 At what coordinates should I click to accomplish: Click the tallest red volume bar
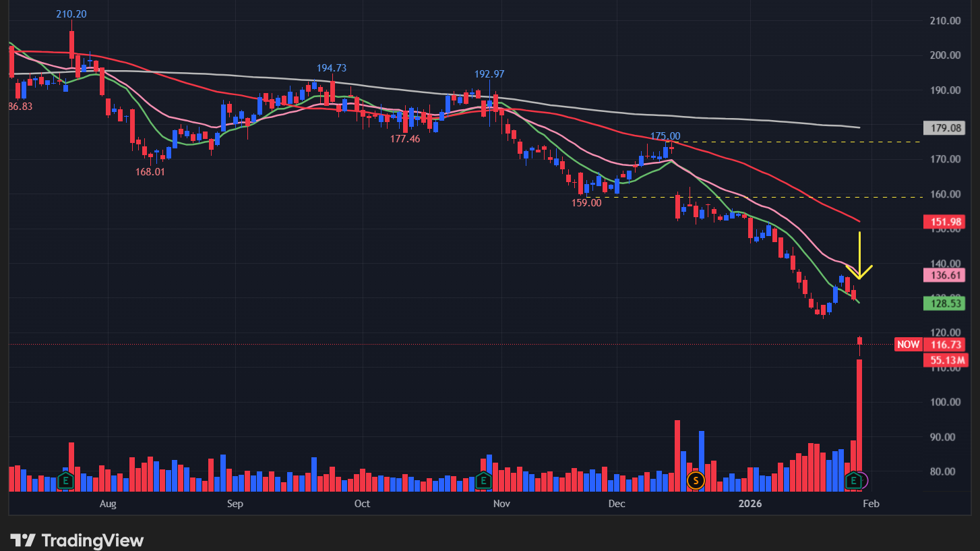(859, 418)
